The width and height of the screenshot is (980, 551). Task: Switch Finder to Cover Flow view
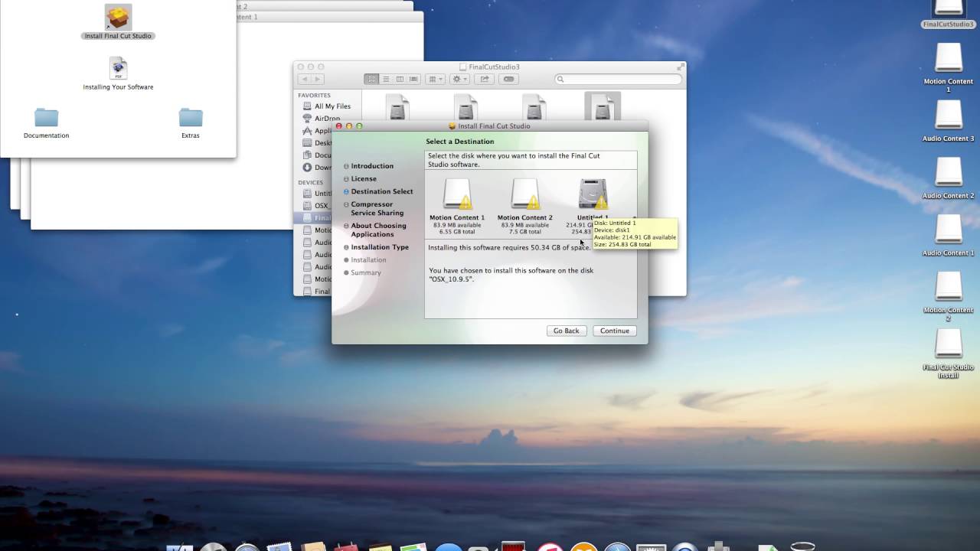[x=413, y=79]
